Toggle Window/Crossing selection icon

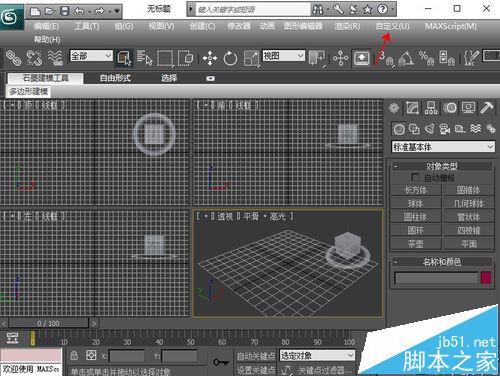click(x=185, y=58)
